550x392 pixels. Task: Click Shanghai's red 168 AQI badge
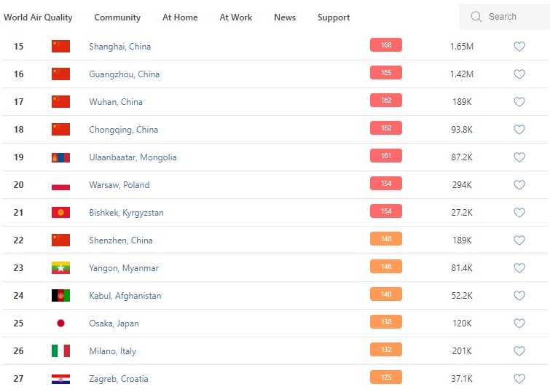coord(386,45)
